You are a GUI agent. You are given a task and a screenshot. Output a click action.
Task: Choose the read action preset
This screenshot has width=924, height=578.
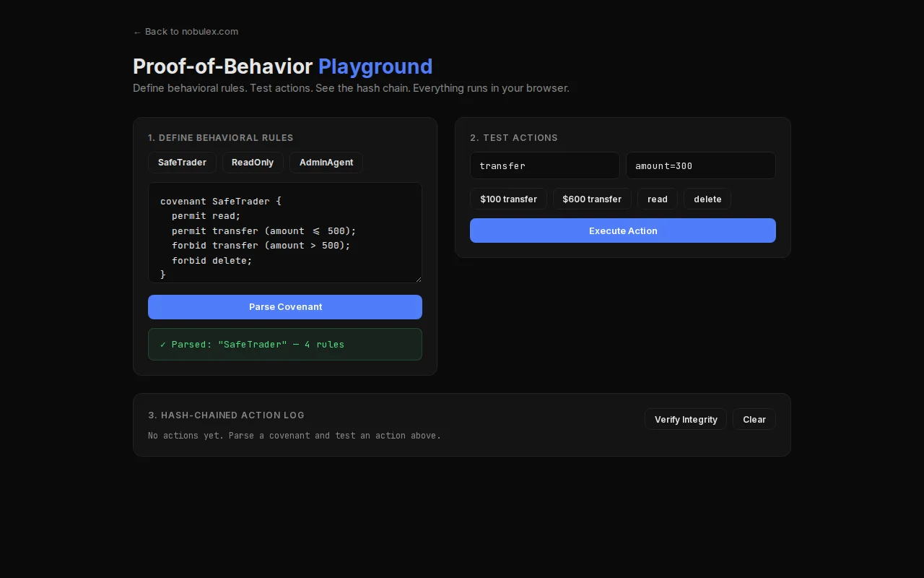click(x=658, y=199)
